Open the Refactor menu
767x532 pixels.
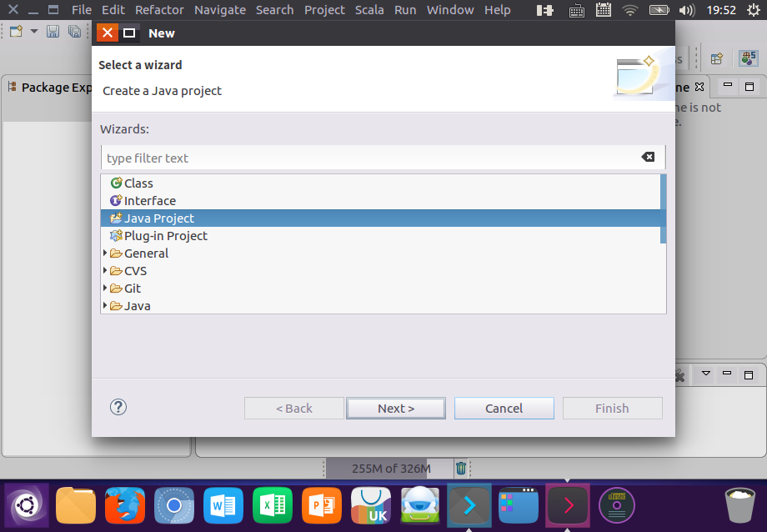pyautogui.click(x=159, y=10)
